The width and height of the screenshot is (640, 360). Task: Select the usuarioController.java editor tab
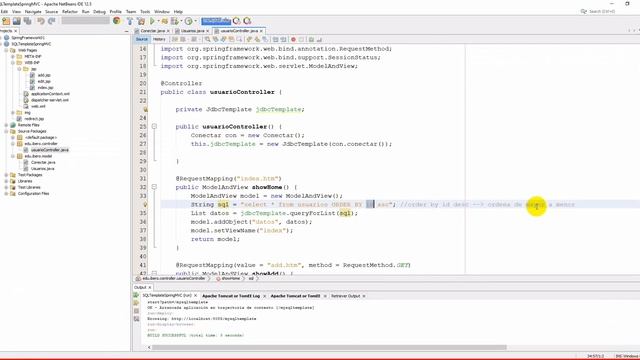[x=239, y=31]
